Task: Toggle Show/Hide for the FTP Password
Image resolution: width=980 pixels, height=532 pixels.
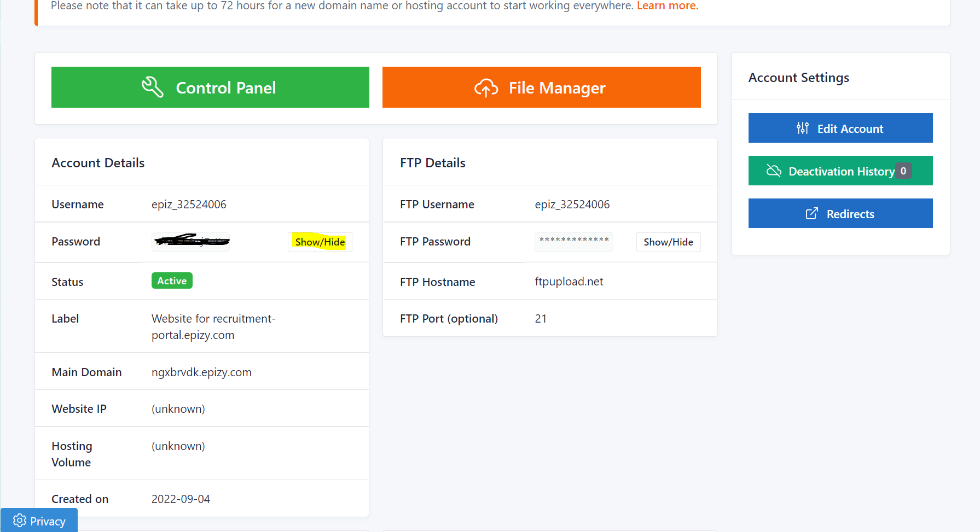Action: pyautogui.click(x=668, y=242)
